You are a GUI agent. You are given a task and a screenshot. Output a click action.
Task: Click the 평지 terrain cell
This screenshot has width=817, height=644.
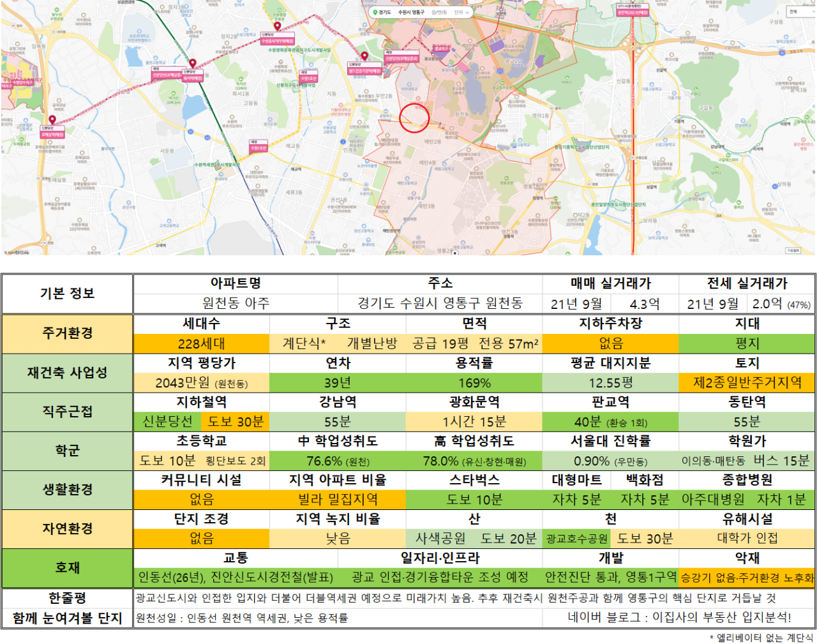coord(747,343)
